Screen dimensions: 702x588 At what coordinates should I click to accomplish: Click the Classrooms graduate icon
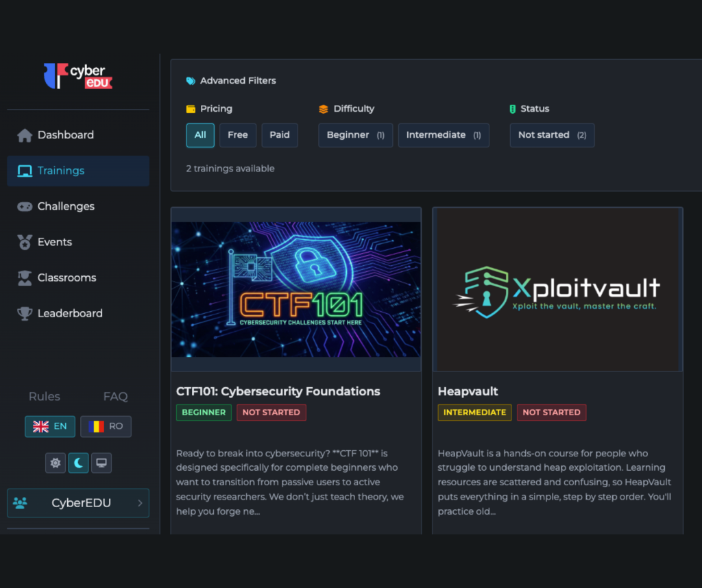25,278
